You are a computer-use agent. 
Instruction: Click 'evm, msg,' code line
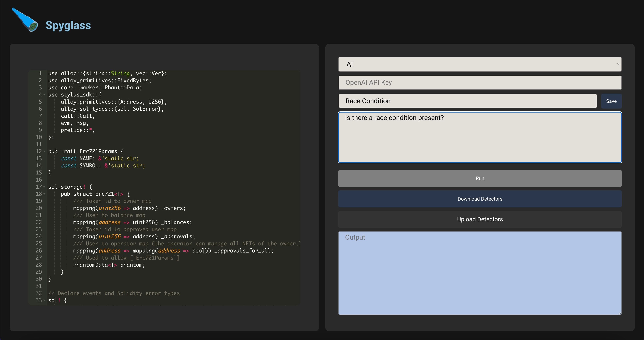pyautogui.click(x=75, y=123)
